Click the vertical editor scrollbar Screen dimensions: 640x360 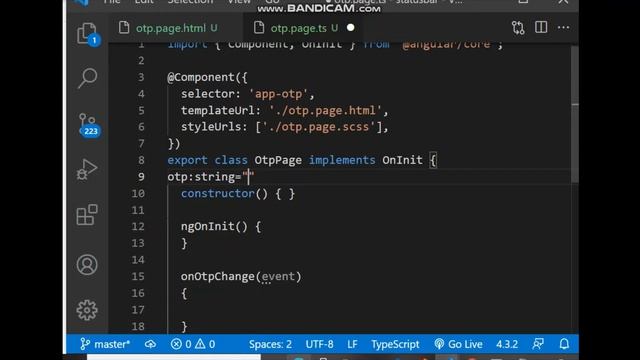575,114
